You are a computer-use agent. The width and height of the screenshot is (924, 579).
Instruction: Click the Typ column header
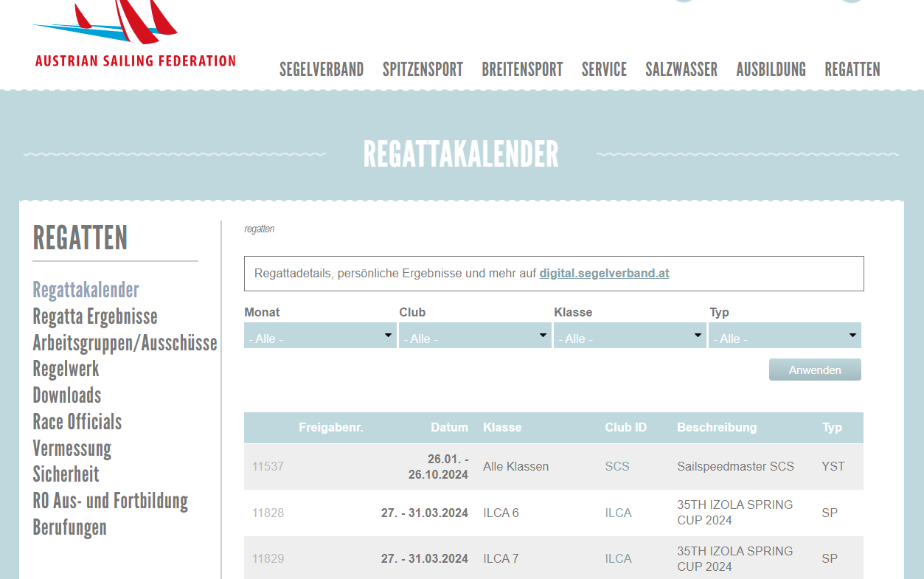coord(832,427)
